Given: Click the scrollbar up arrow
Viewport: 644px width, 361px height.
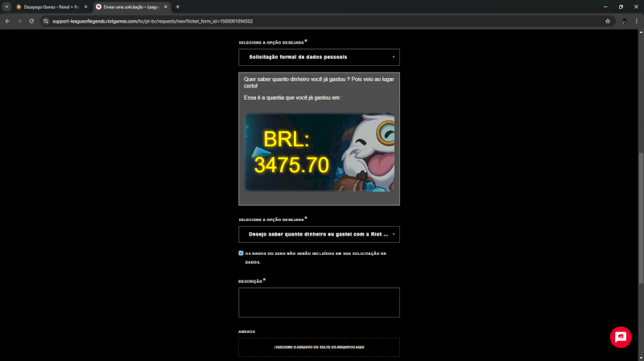Looking at the screenshot, I should pyautogui.click(x=641, y=32).
